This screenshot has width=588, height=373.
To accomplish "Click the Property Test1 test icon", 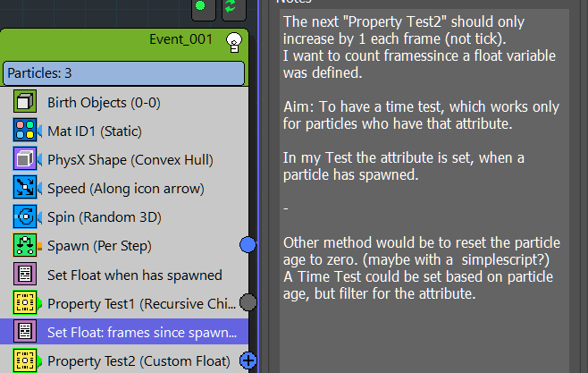I will coord(25,303).
